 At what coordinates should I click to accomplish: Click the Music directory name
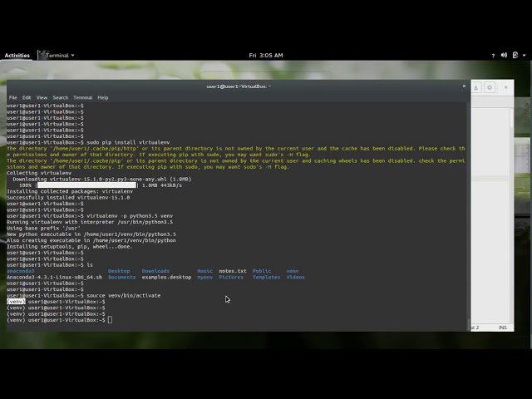point(205,271)
